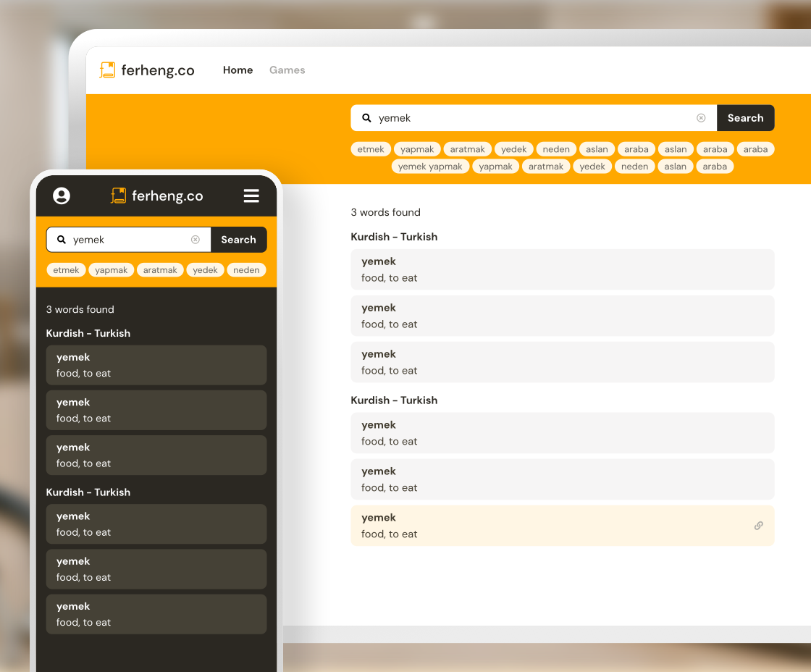Viewport: 811px width, 672px height.
Task: Tap the mobile "neden" suggestion chip
Action: 246,270
